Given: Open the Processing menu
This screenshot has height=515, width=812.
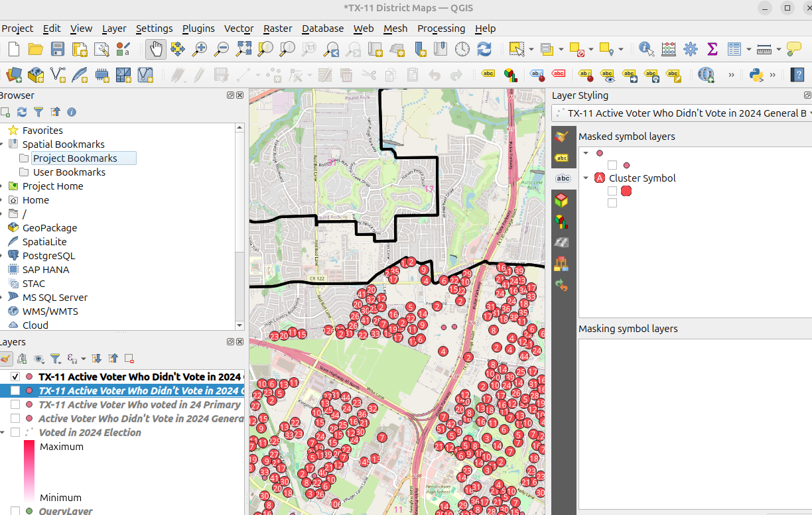Looking at the screenshot, I should click(x=441, y=29).
